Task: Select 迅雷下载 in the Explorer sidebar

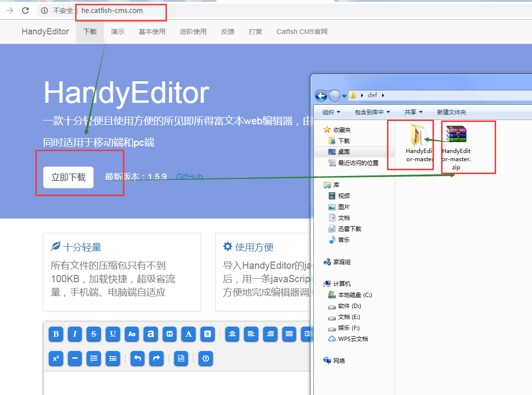Action: pyautogui.click(x=345, y=229)
